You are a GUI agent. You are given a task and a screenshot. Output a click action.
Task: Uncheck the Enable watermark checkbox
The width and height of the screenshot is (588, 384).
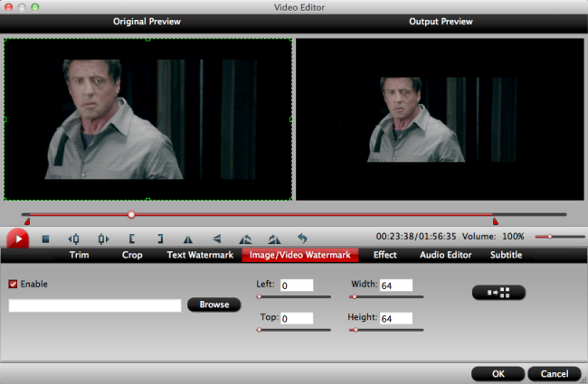14,284
